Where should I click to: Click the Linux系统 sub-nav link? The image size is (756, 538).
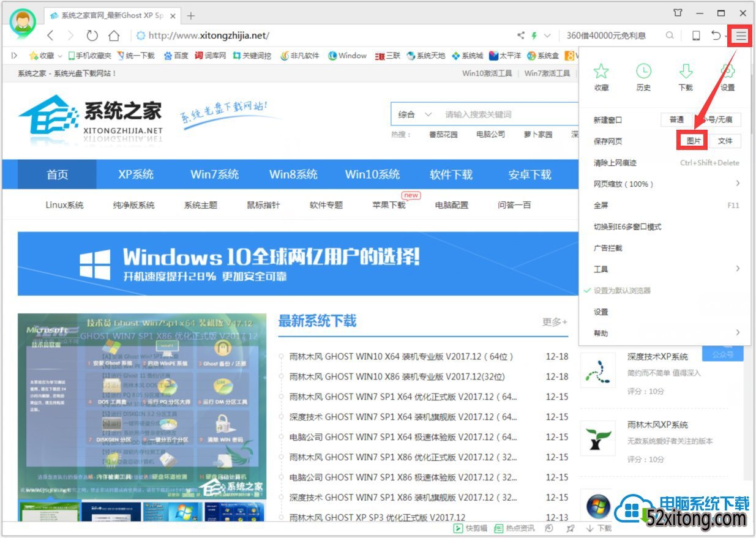point(64,205)
